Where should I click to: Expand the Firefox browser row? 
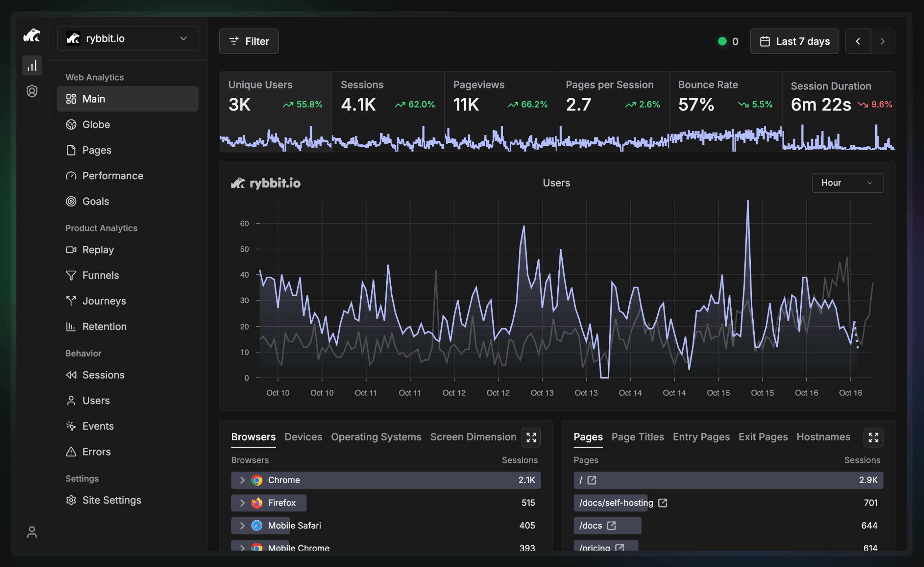click(242, 503)
